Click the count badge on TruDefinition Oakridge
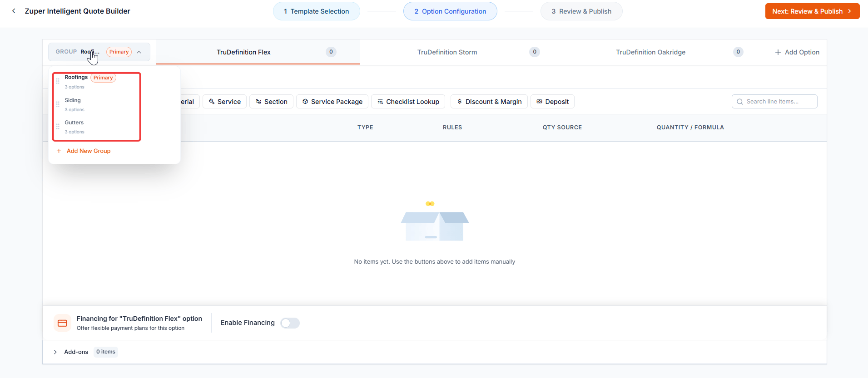This screenshot has width=868, height=378. click(x=738, y=52)
